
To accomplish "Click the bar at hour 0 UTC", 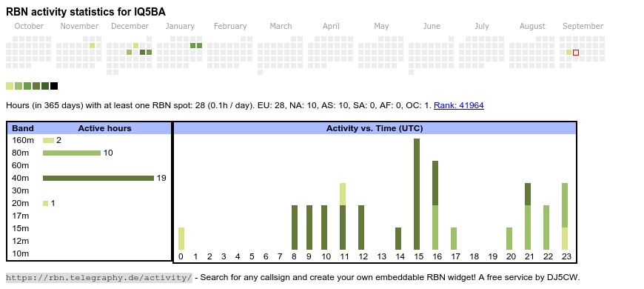I will pos(181,239).
